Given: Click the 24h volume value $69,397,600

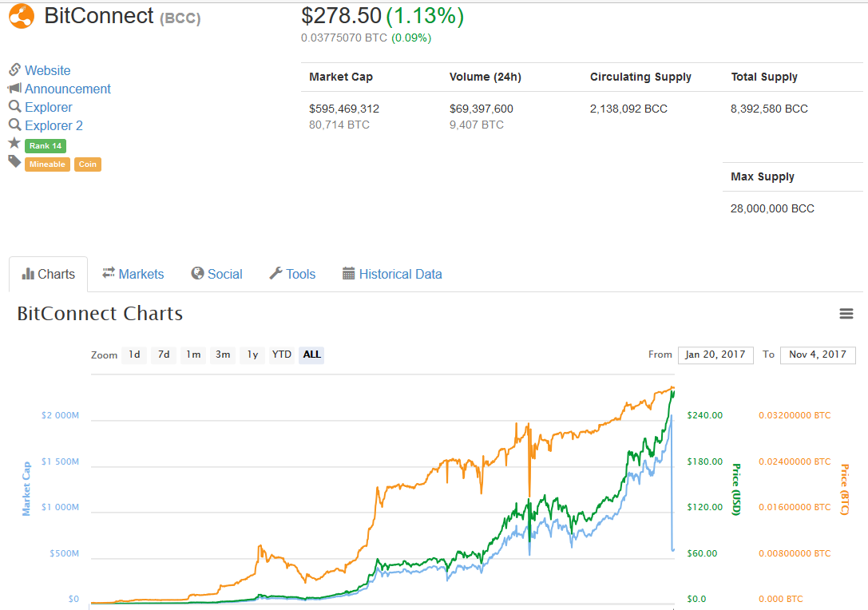Looking at the screenshot, I should click(x=481, y=109).
